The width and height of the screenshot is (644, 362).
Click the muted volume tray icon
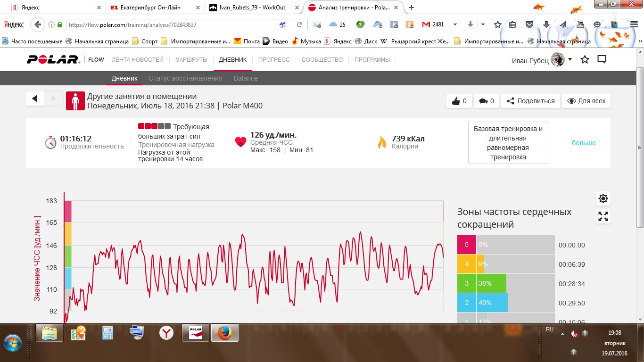[x=574, y=334]
